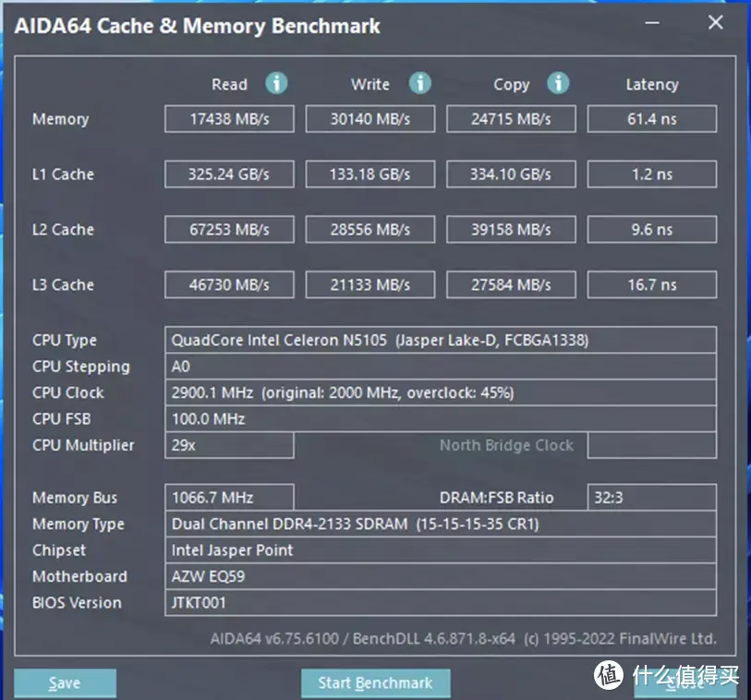
Task: Click the BIOS Version field JTKT001
Action: click(x=441, y=603)
